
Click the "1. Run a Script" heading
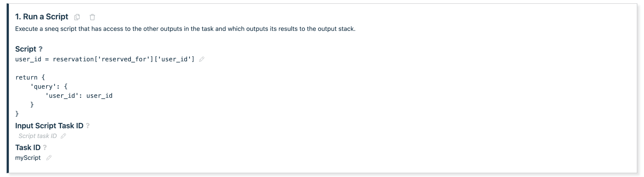(x=42, y=17)
